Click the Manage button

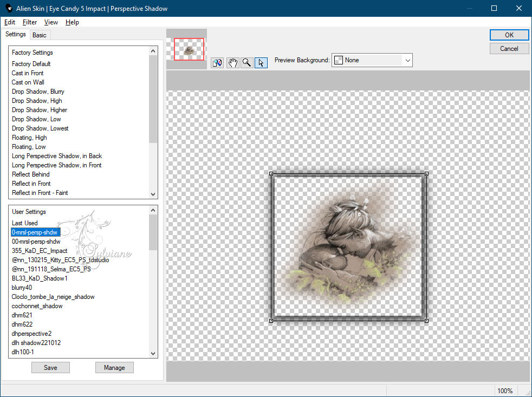click(x=114, y=367)
